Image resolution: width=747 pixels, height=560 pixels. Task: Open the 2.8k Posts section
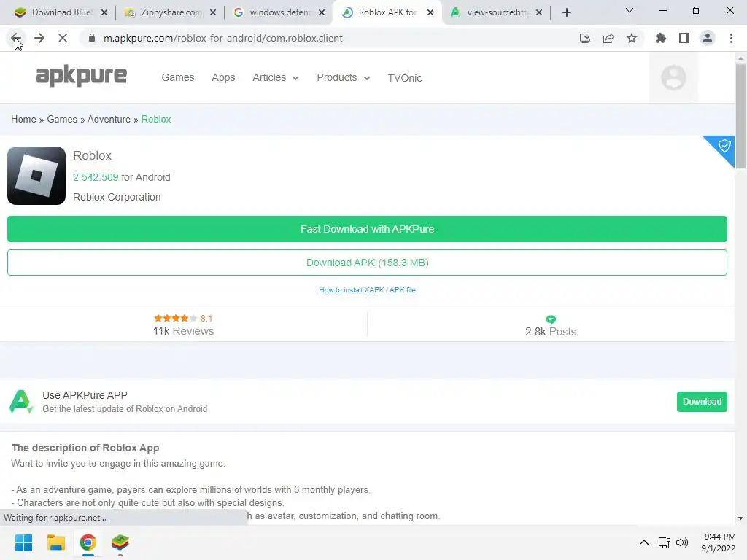[x=551, y=326]
